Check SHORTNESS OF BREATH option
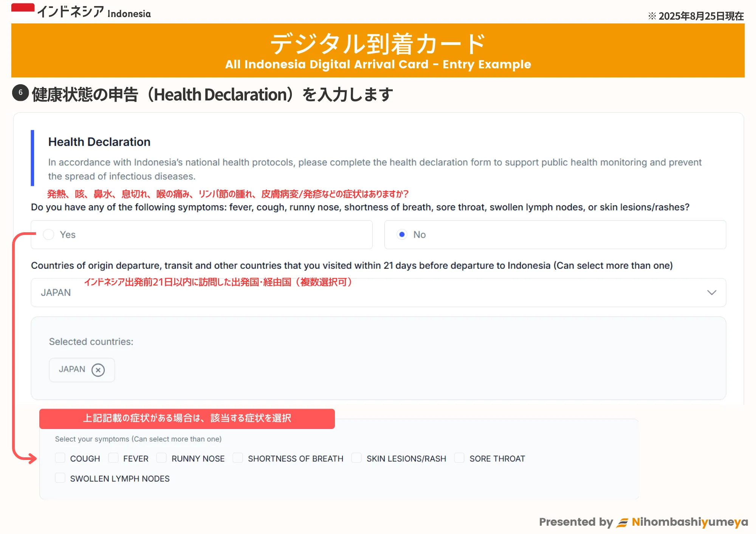The width and height of the screenshot is (756, 534). tap(238, 458)
